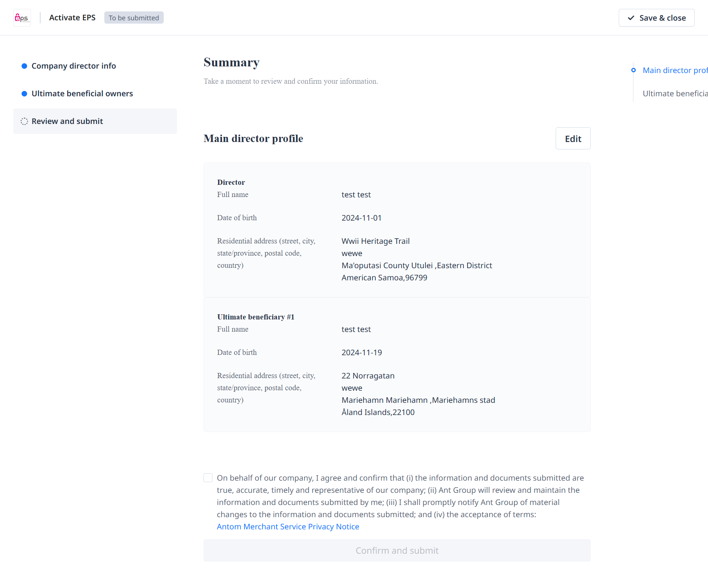Tick the agreement confirmation checkbox

coord(208,478)
